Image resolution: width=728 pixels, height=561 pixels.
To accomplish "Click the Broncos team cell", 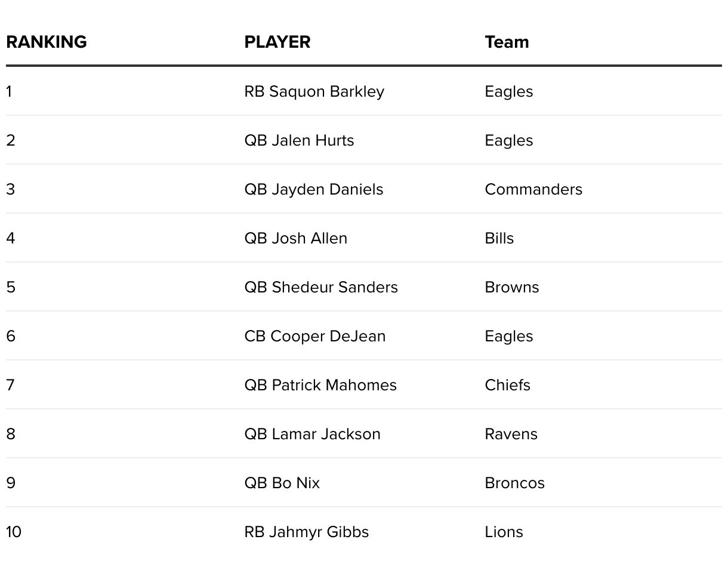I will (x=515, y=483).
